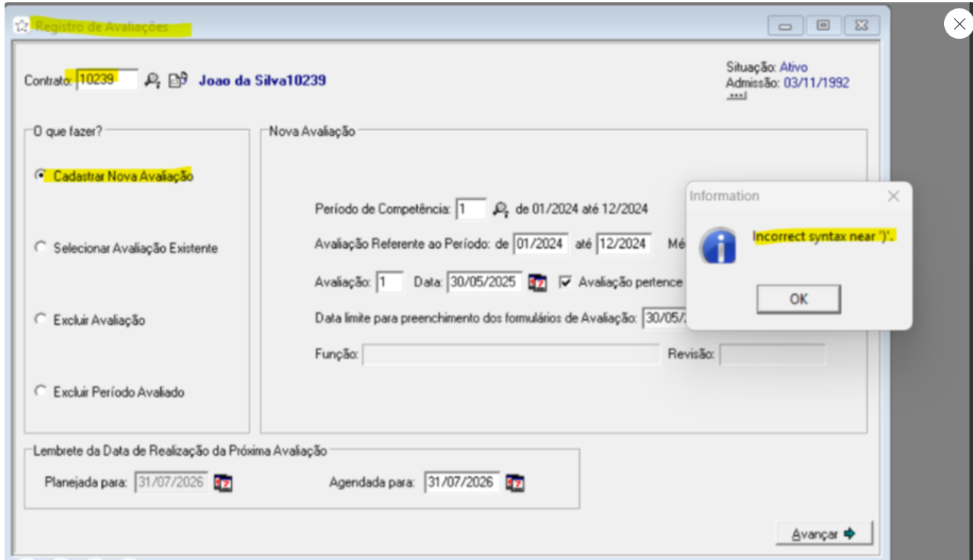Choose the Excluir Período Avaliado radio button
Image resolution: width=973 pixels, height=560 pixels.
(40, 392)
